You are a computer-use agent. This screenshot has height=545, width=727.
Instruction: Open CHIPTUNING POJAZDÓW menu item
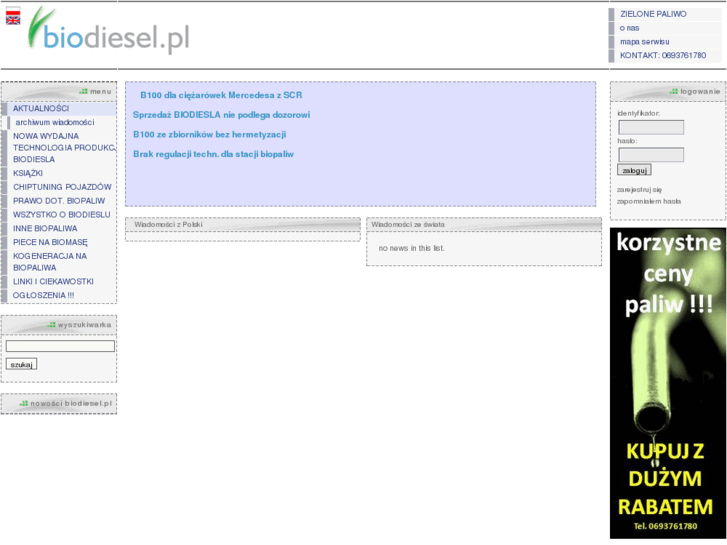point(62,187)
